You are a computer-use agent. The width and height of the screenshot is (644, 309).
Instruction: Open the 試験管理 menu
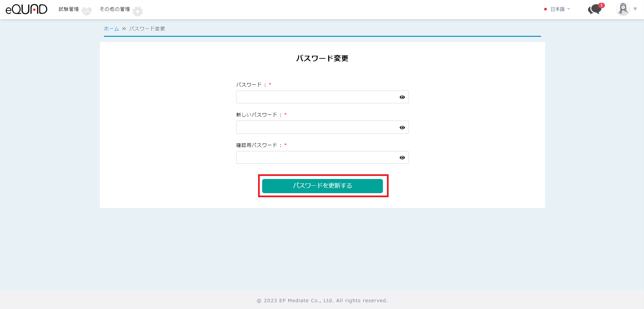(x=69, y=9)
